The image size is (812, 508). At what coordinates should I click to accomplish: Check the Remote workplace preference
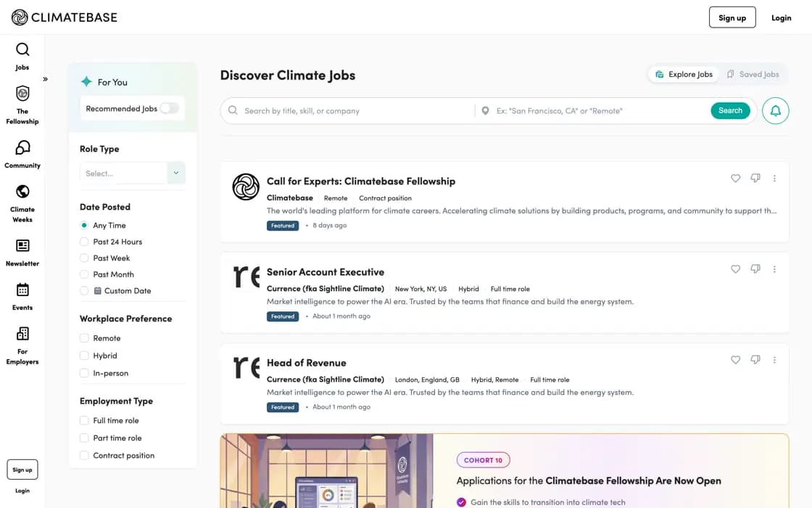point(84,338)
